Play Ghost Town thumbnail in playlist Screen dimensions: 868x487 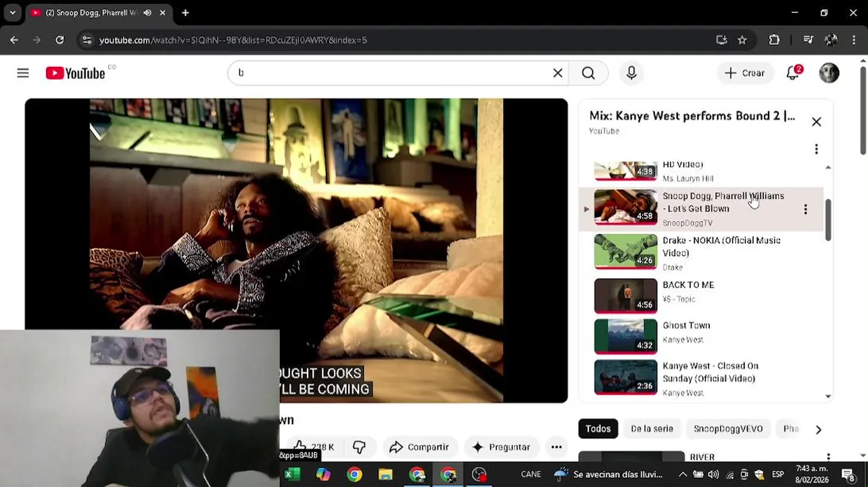tap(625, 336)
